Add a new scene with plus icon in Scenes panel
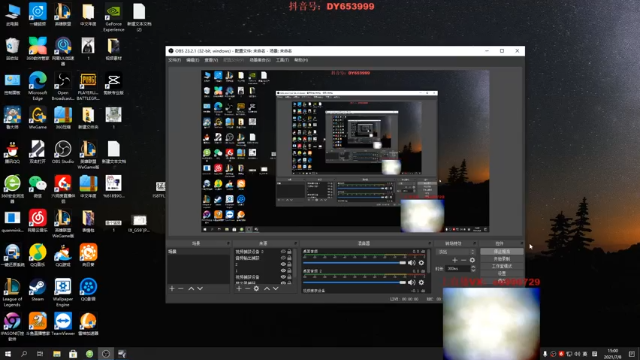 pos(172,289)
